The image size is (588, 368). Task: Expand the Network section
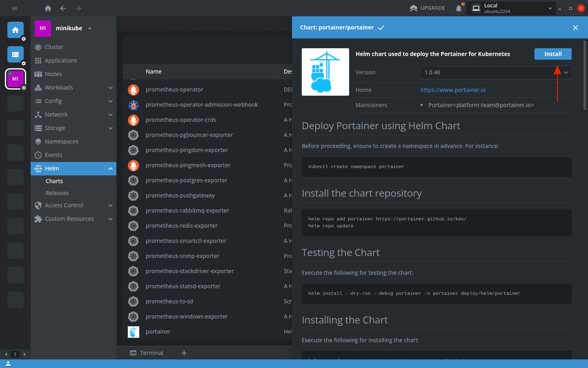point(73,114)
